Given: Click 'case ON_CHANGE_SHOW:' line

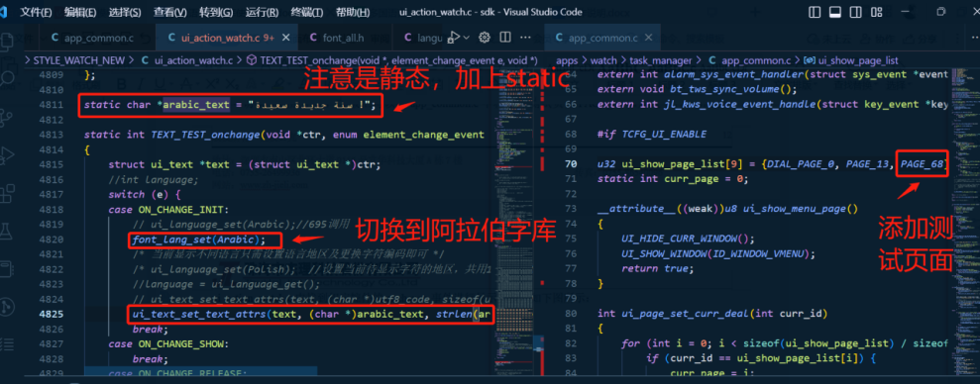Looking at the screenshot, I should pos(168,344).
